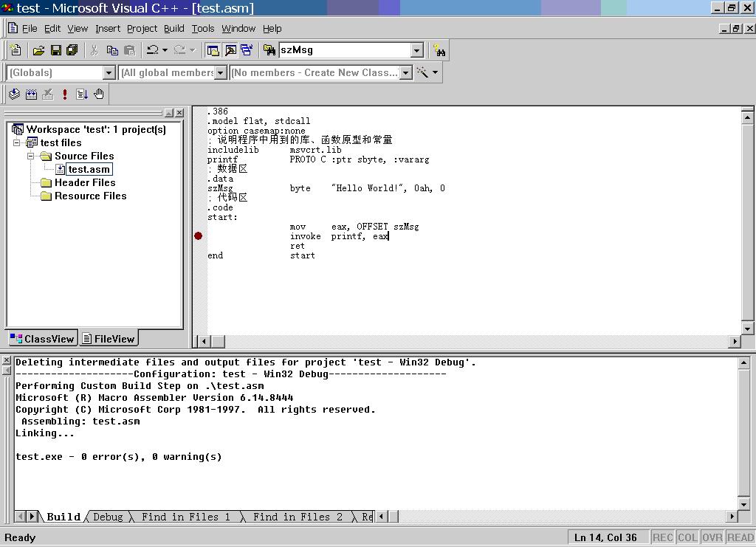Switch to the FileView tab
Image resolution: width=756 pixels, height=547 pixels.
[109, 339]
